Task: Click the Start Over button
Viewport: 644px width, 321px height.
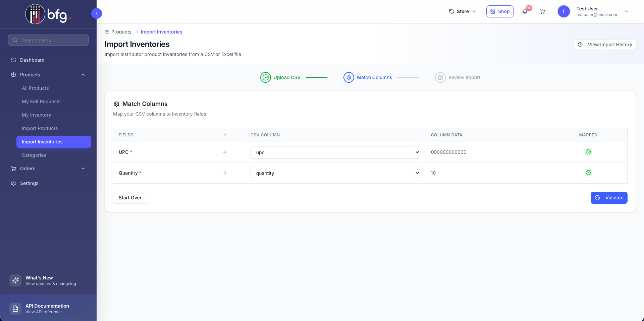Action: coord(130,198)
